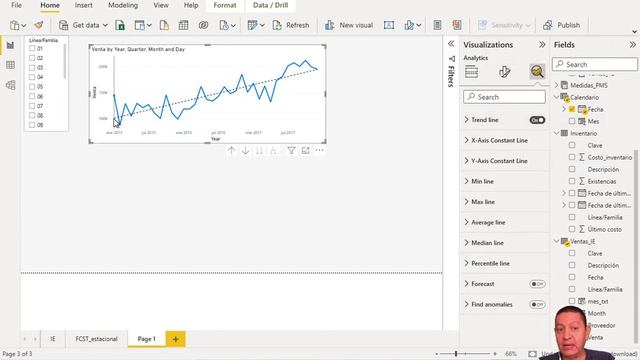Enable drill down mode arrow
The image size is (640, 360).
click(245, 151)
